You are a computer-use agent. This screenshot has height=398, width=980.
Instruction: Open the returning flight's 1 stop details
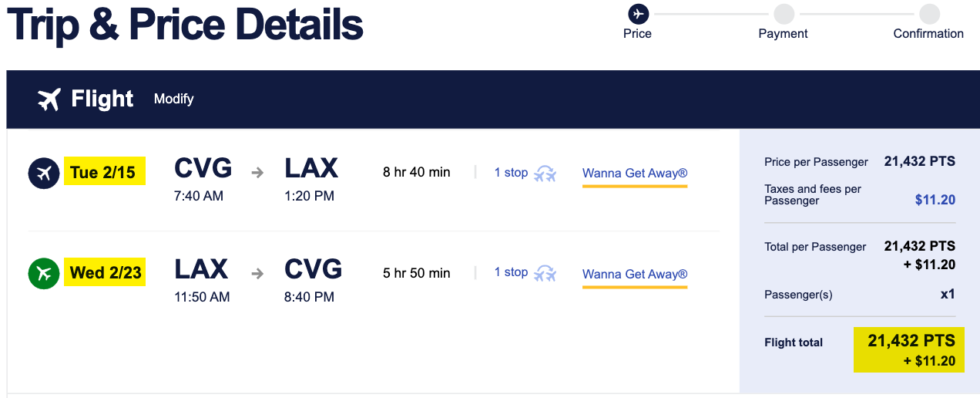511,272
